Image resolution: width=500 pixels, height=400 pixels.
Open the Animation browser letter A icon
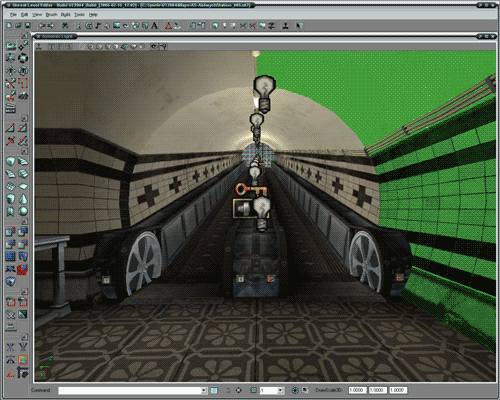(154, 25)
